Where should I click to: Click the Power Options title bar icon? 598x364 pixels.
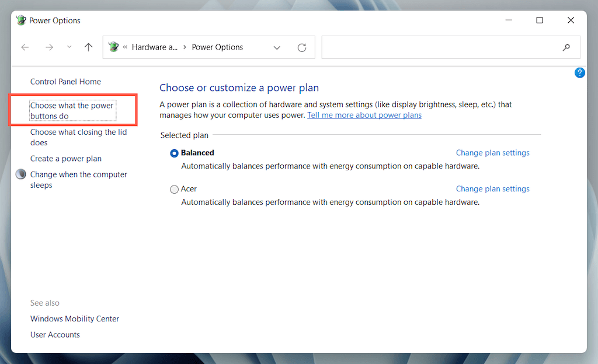(21, 20)
